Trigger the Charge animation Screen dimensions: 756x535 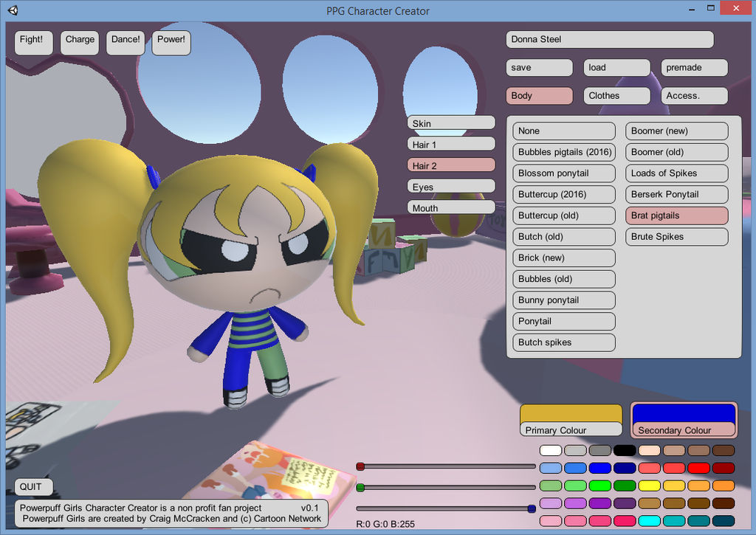[79, 42]
